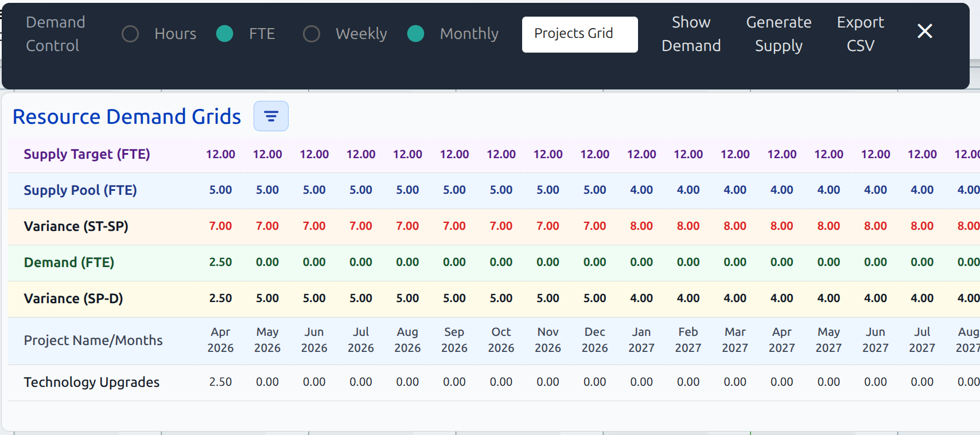This screenshot has height=435, width=980.
Task: Click the Supply Pool (FTE) row label
Action: tap(80, 190)
